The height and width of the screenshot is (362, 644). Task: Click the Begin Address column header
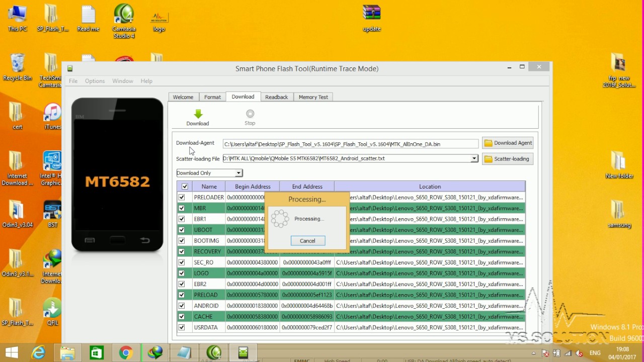tap(253, 187)
